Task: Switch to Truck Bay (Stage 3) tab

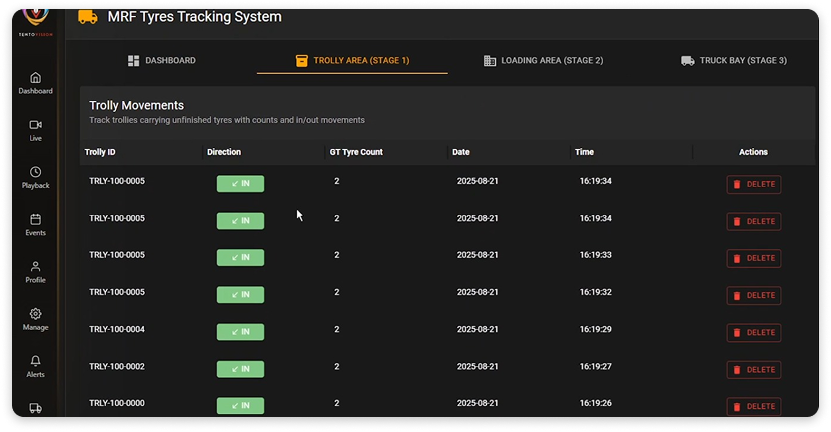Action: coord(734,61)
